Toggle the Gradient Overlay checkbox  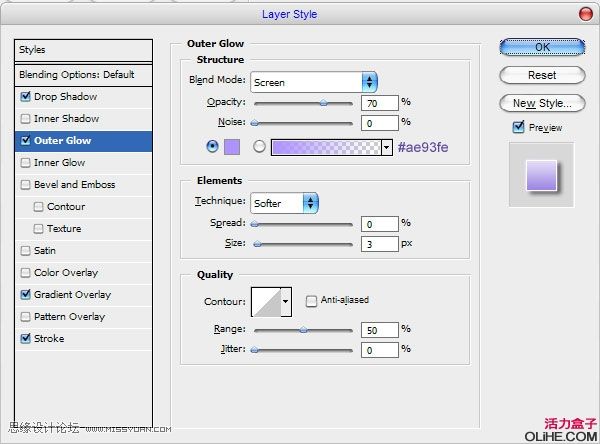point(25,294)
